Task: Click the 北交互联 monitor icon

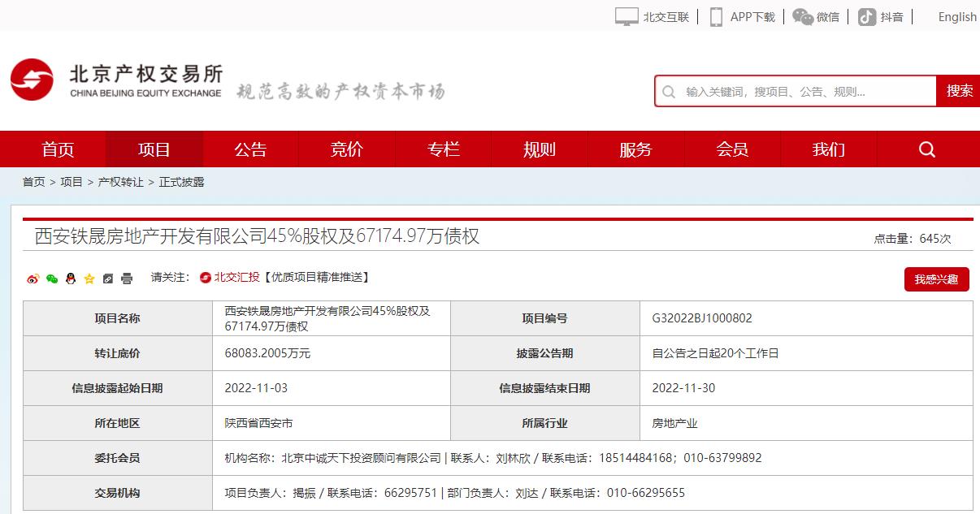Action: [x=627, y=16]
